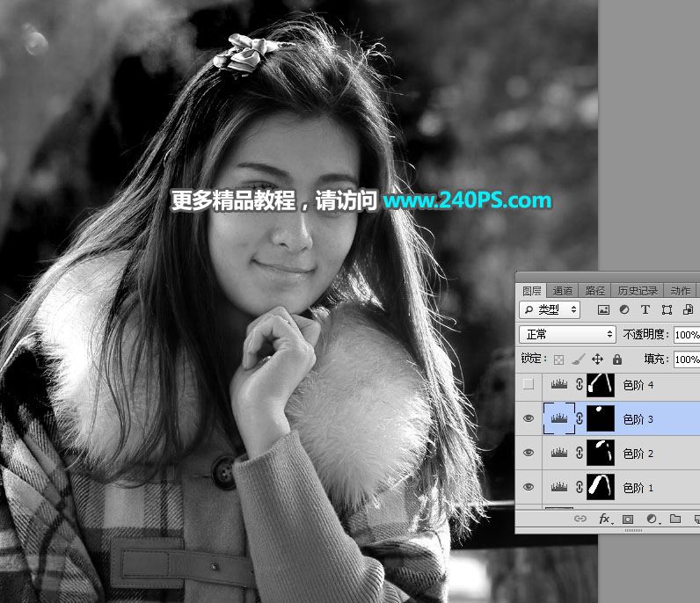Hide the 色阶 1 layer
Image resolution: width=700 pixels, height=603 pixels.
point(529,487)
